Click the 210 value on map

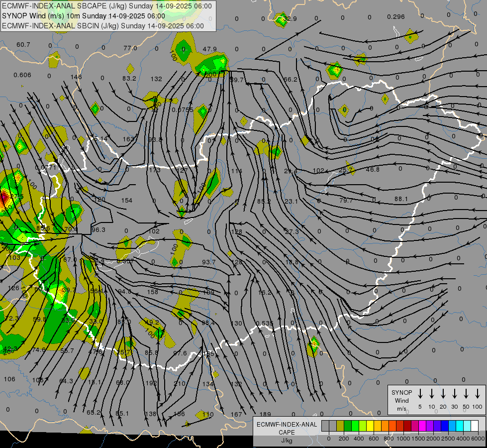180,383
